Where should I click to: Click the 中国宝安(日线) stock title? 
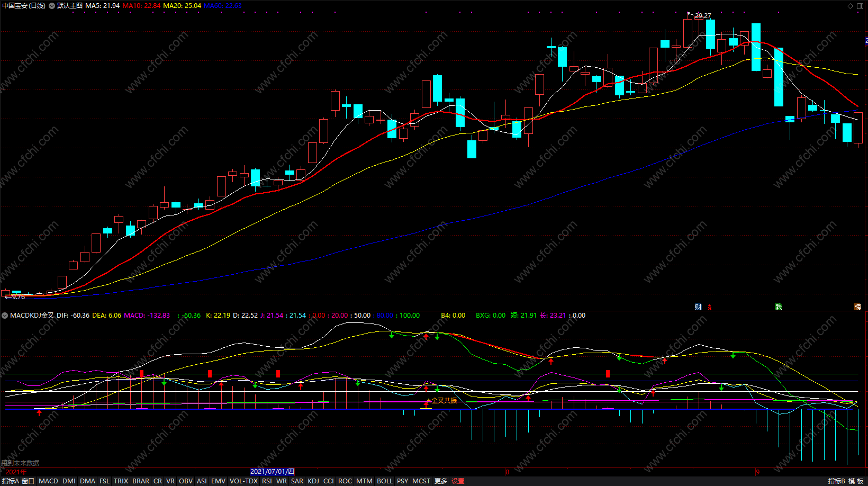click(x=24, y=6)
